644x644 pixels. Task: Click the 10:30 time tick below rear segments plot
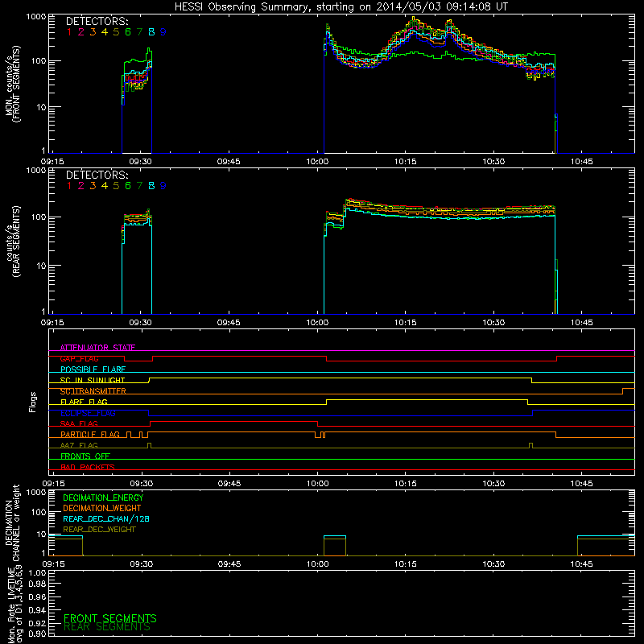[493, 323]
